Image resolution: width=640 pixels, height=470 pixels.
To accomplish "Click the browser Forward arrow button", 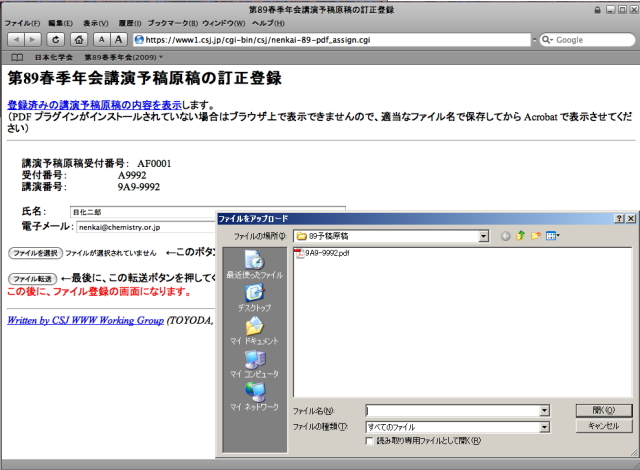I will pos(33,40).
